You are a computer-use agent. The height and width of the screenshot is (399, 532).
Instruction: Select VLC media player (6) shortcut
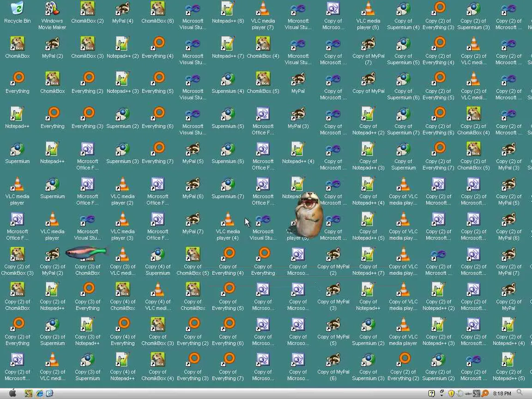[368, 16]
